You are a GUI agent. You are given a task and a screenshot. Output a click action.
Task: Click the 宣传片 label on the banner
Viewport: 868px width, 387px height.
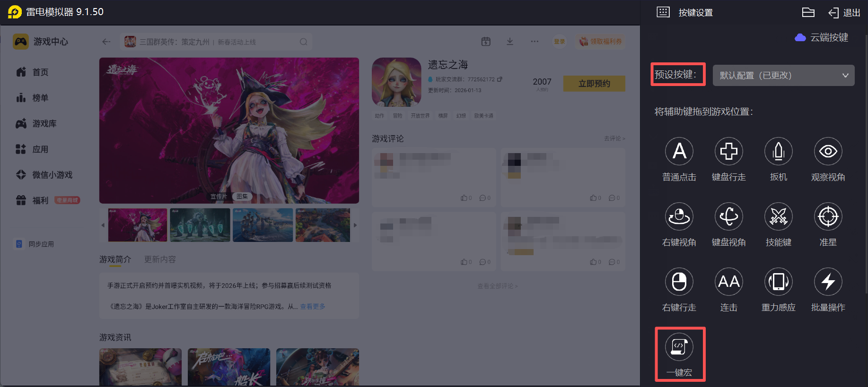pos(219,197)
